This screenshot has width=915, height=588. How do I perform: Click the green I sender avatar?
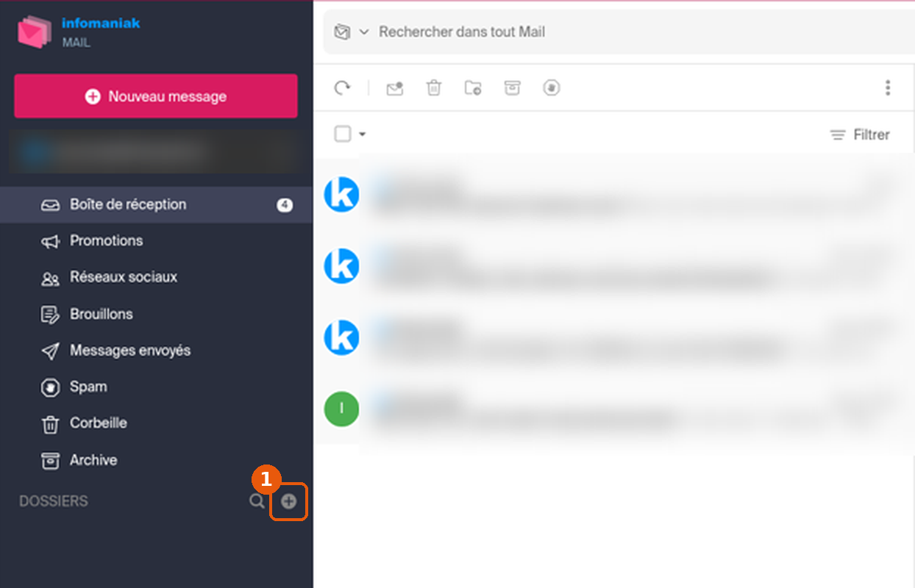pos(342,409)
